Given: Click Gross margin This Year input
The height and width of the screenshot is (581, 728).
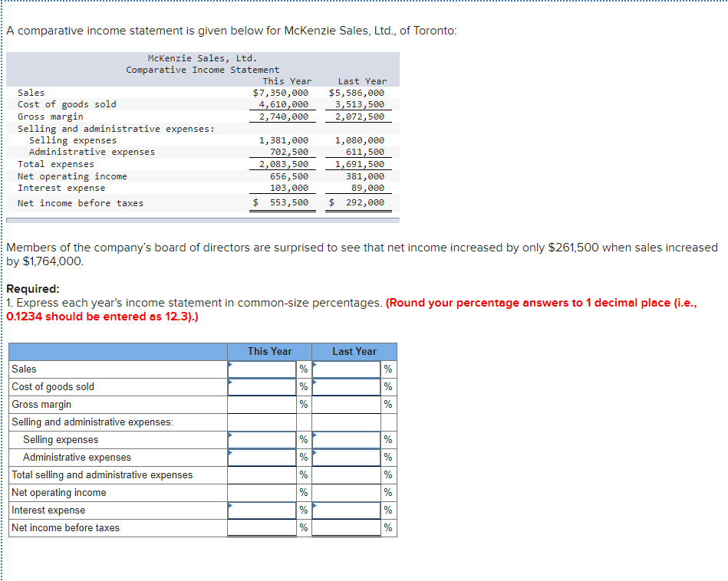Looking at the screenshot, I should coord(262,404).
